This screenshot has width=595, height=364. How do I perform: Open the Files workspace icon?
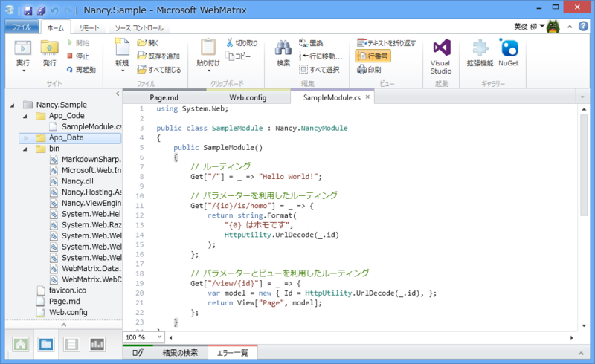pyautogui.click(x=46, y=344)
